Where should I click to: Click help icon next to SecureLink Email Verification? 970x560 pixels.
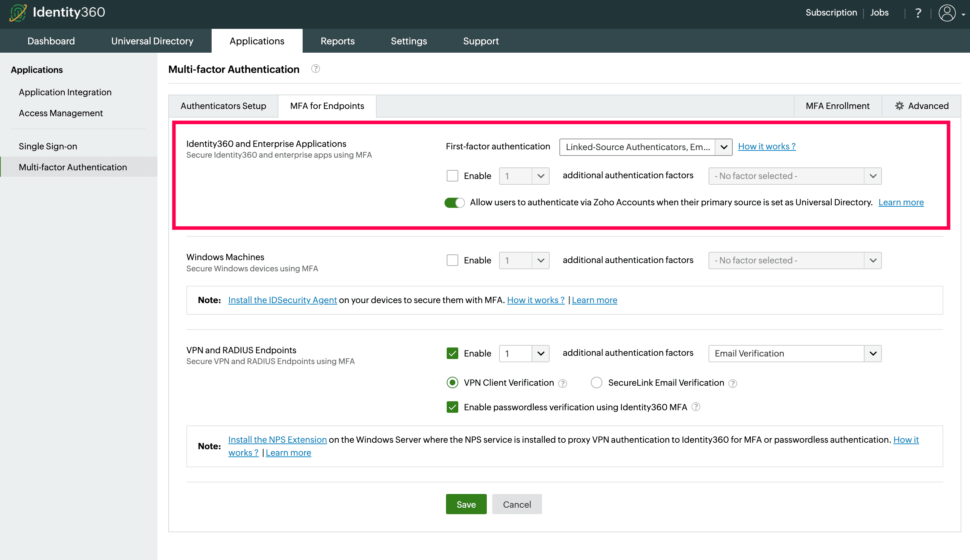732,384
